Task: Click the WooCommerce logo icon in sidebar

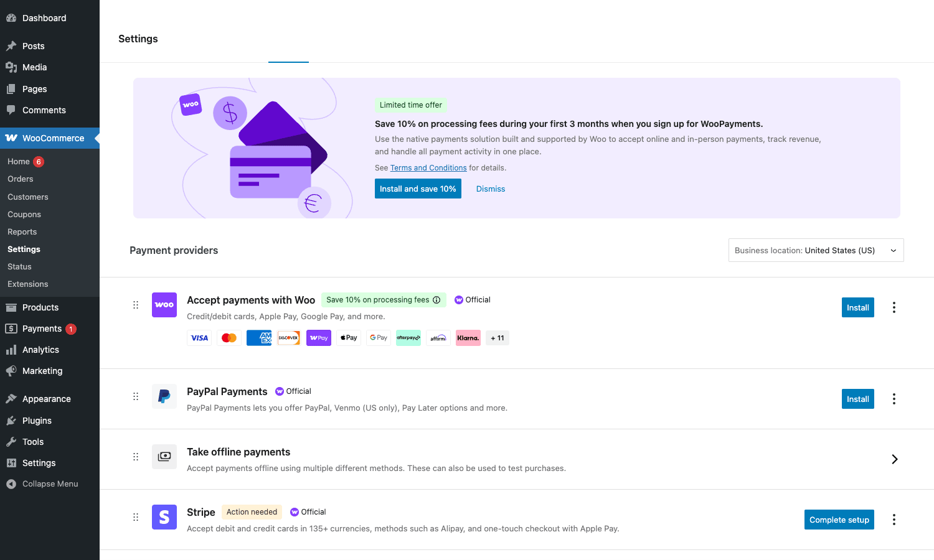Action: 11,138
